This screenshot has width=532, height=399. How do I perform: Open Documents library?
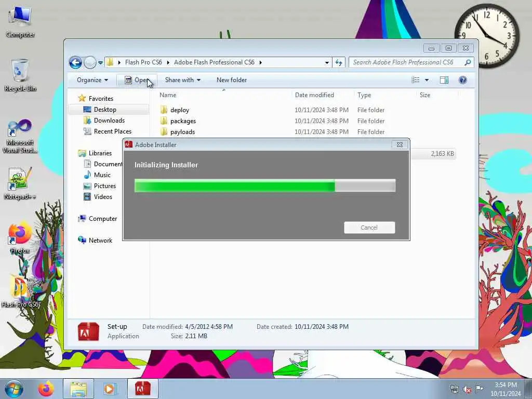108,164
